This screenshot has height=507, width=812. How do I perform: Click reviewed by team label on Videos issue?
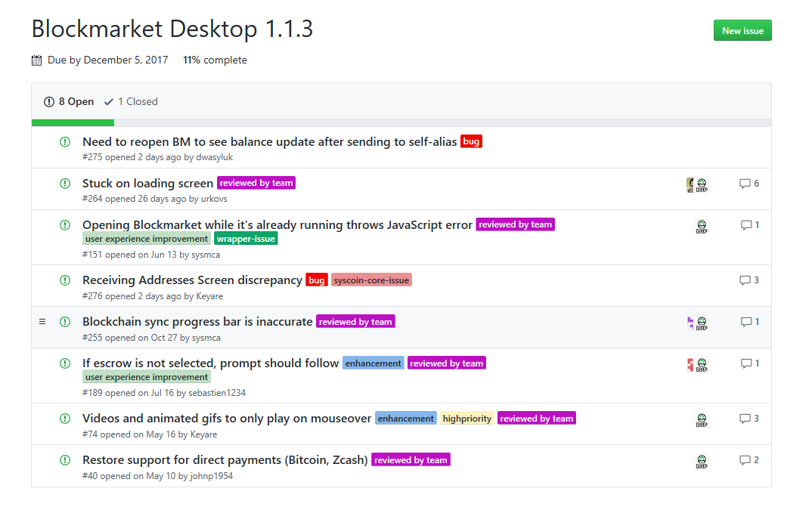(x=537, y=419)
